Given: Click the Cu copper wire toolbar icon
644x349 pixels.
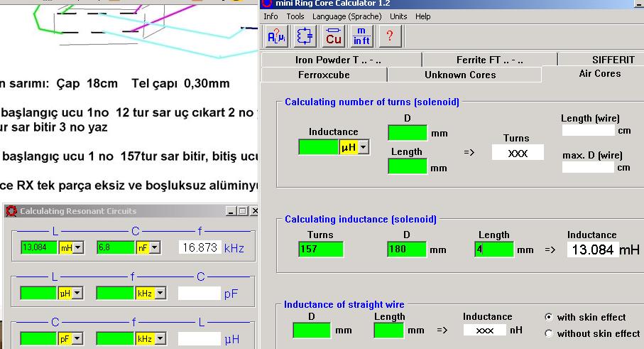Looking at the screenshot, I should point(334,36).
